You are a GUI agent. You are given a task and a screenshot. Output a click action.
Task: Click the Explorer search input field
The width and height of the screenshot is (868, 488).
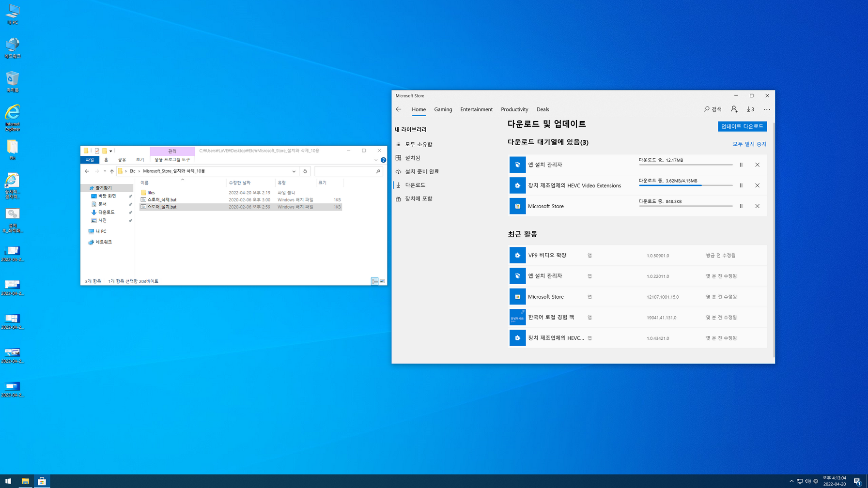point(345,171)
